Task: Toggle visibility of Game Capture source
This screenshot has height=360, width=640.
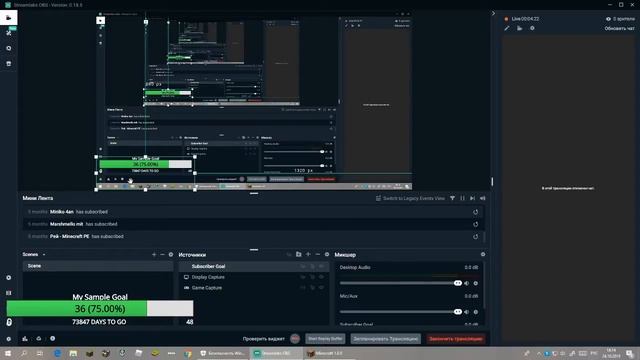Action: coord(322,288)
